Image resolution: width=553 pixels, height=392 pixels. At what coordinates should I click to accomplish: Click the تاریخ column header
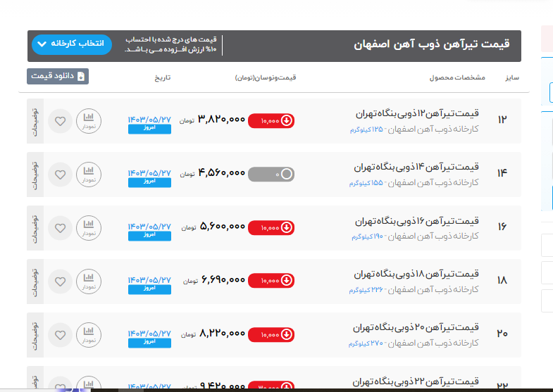(163, 77)
